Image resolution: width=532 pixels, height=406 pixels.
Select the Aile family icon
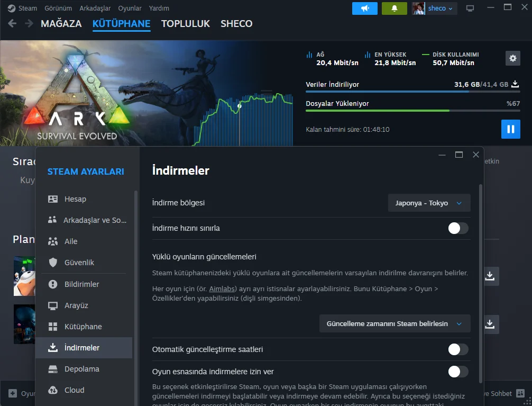tap(53, 241)
